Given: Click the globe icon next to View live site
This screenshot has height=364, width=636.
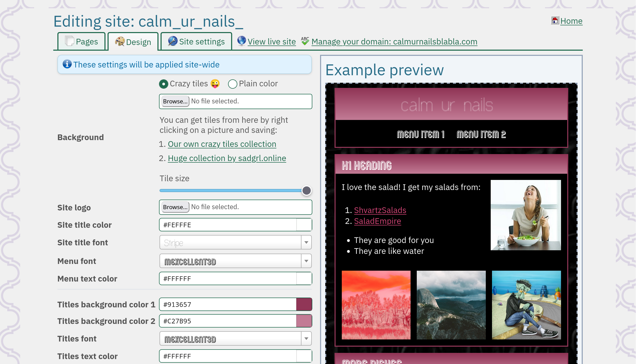Looking at the screenshot, I should point(241,41).
